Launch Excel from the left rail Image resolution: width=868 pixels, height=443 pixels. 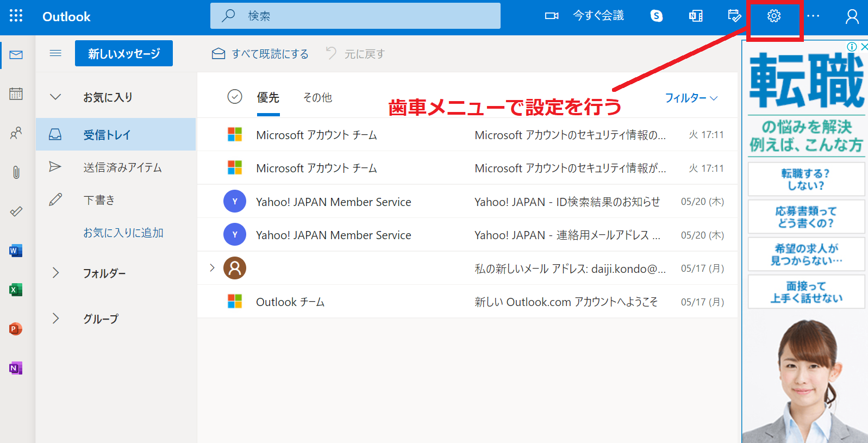(16, 290)
